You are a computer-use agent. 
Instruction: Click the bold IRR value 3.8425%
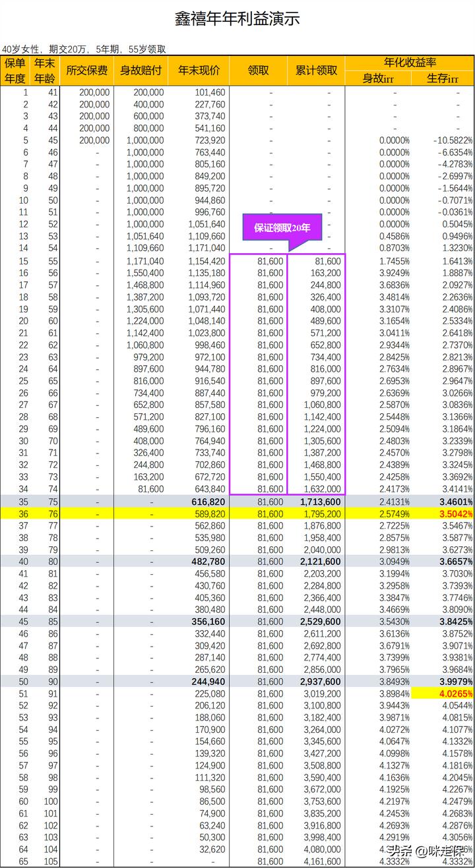coord(456,622)
